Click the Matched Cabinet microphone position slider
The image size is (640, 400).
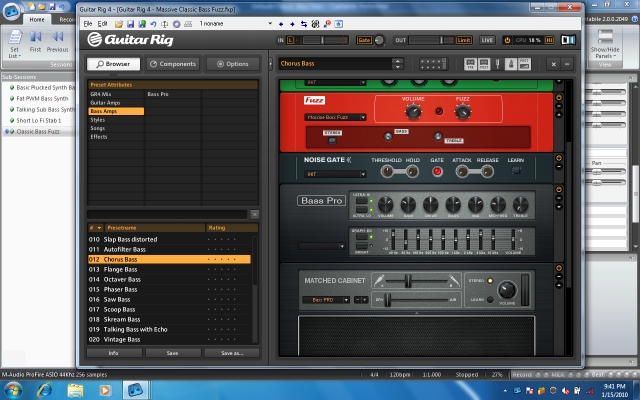[x=416, y=281]
